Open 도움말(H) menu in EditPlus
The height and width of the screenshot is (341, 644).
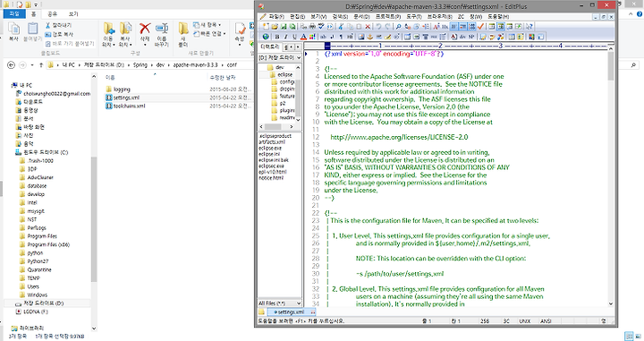[x=498, y=16]
